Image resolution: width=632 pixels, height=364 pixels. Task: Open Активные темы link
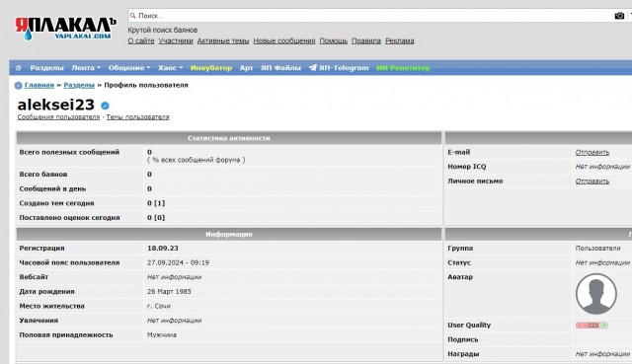[x=223, y=40]
